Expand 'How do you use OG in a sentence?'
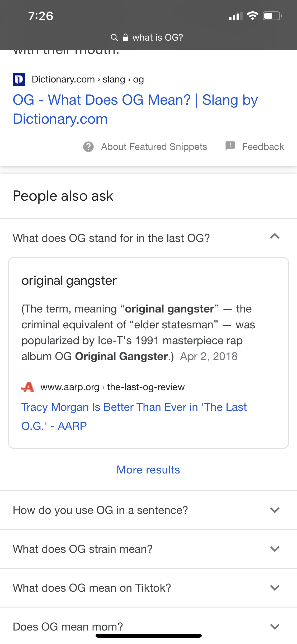Screen dimensions: 297x644 coord(148,510)
